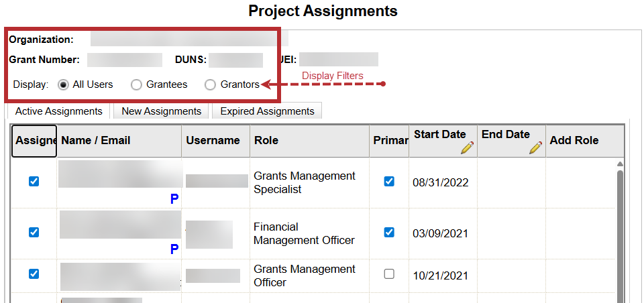Screen dimensions: 644x303
Task: Toggle Assigned checkbox for Grants Management Officer
Action: pos(34,274)
